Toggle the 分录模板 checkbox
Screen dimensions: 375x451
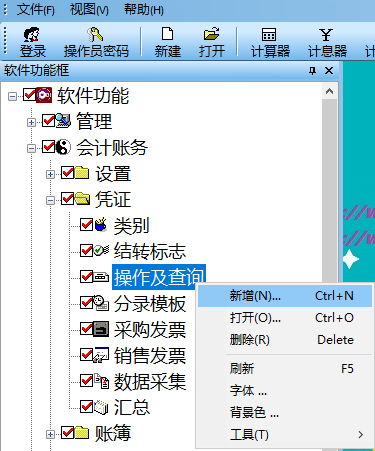(86, 303)
